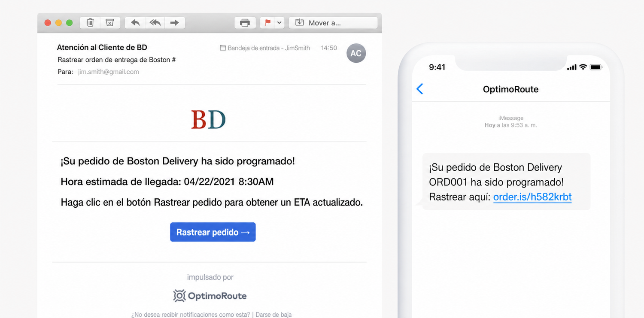
Task: Click the green fullscreen window button
Action: 69,23
